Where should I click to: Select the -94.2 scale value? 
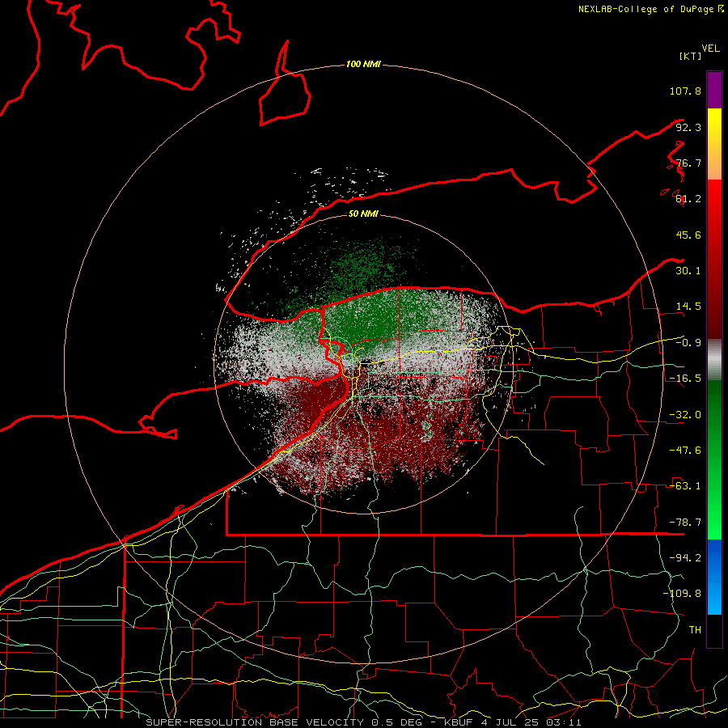pyautogui.click(x=685, y=558)
